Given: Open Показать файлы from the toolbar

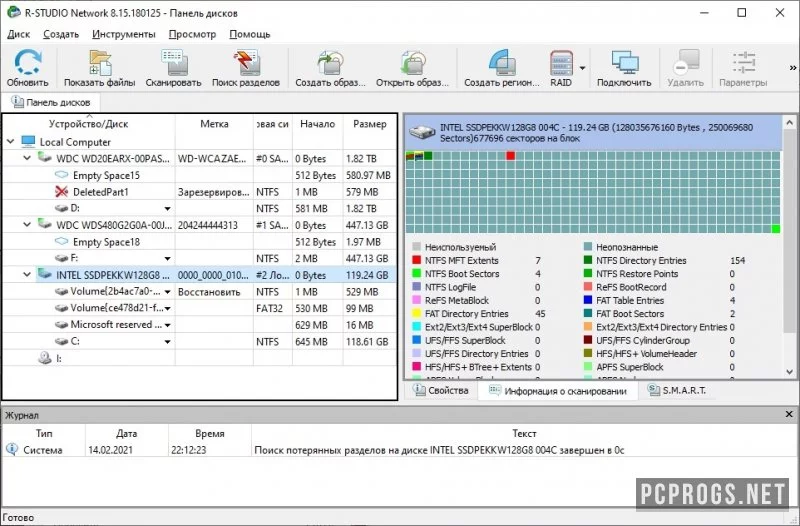Looking at the screenshot, I should [x=99, y=68].
